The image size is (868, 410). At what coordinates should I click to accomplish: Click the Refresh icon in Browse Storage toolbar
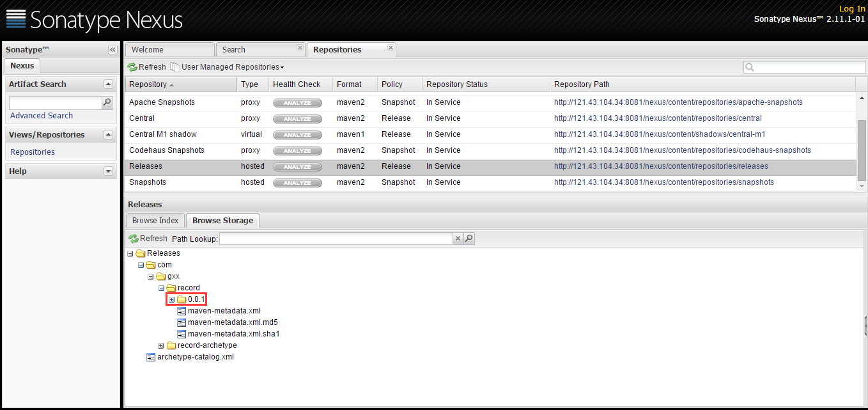[134, 239]
